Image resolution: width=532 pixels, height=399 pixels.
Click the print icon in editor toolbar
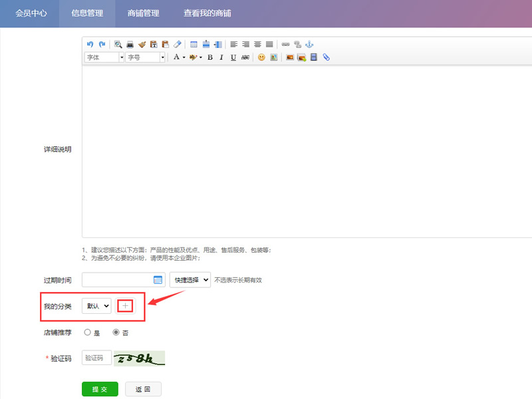coord(130,45)
